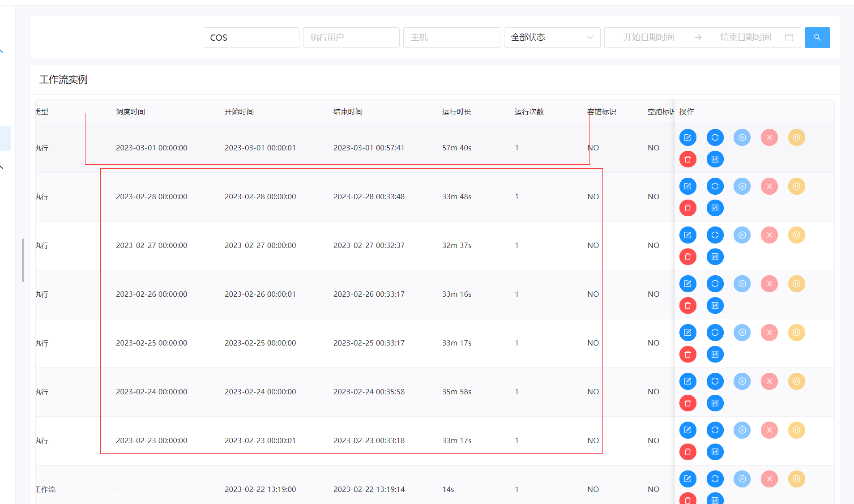Click the 调度时间 column header
The width and height of the screenshot is (854, 504).
click(x=130, y=111)
